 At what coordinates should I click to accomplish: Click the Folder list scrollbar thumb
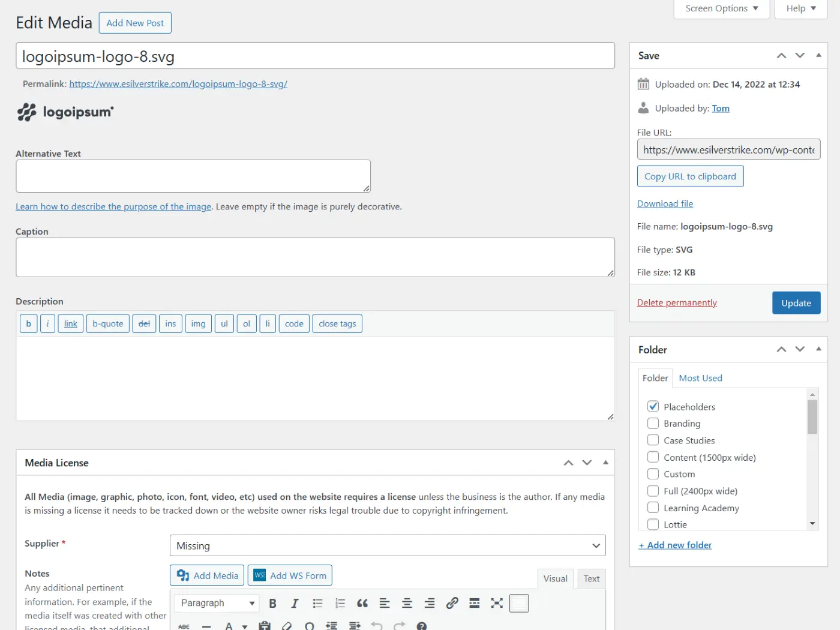pyautogui.click(x=812, y=416)
